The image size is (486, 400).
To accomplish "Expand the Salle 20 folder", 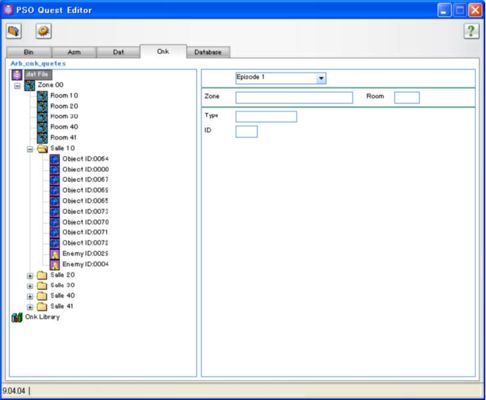I will 30,276.
